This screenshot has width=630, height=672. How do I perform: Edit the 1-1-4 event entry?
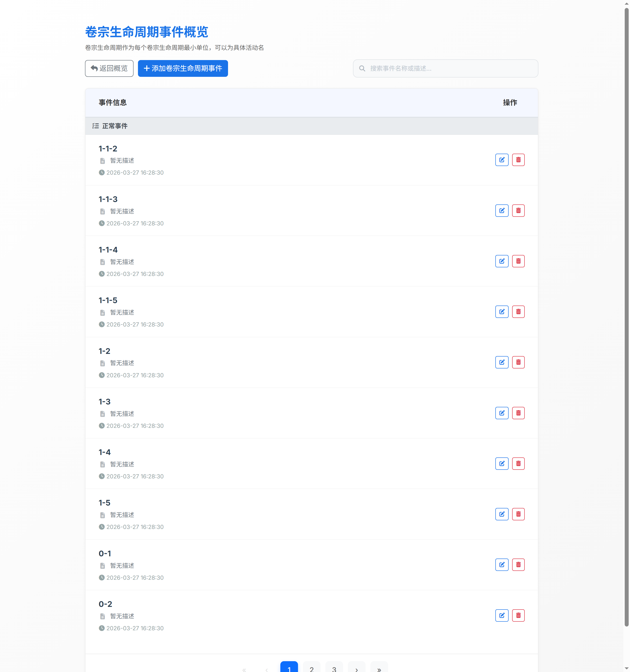click(x=502, y=261)
